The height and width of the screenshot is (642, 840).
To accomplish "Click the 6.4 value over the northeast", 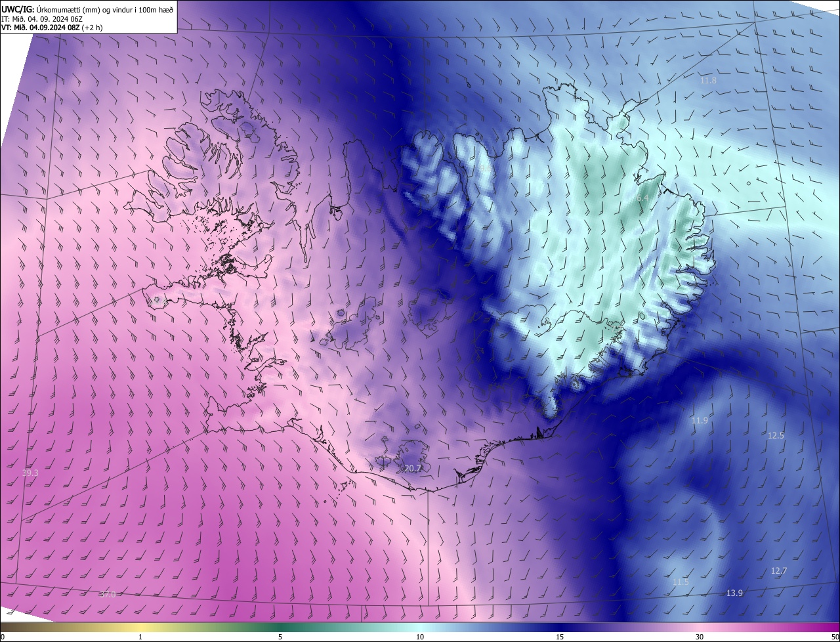I will 642,198.
